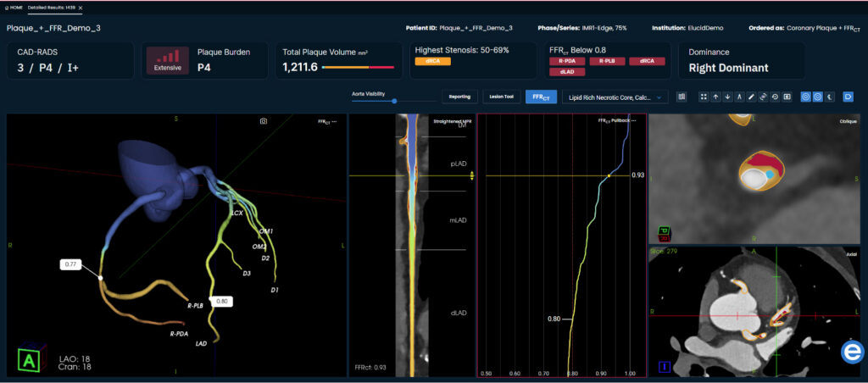The width and height of the screenshot is (868, 383).
Task: Click the dLAD segment label in MPR
Action: (459, 313)
